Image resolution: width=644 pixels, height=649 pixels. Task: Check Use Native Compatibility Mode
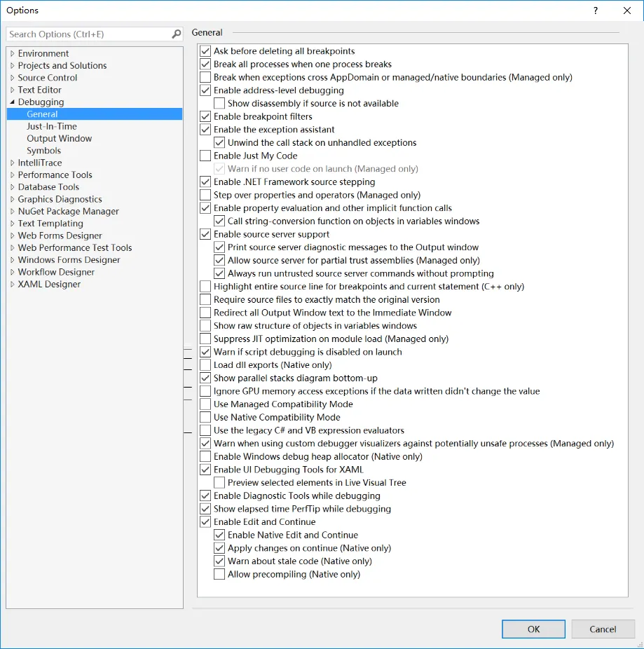point(205,417)
